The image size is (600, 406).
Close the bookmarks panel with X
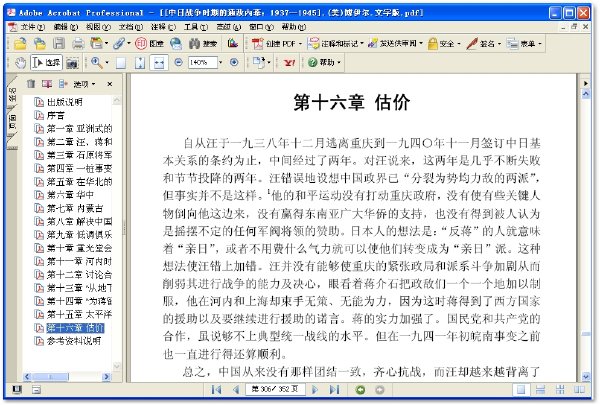click(x=110, y=84)
